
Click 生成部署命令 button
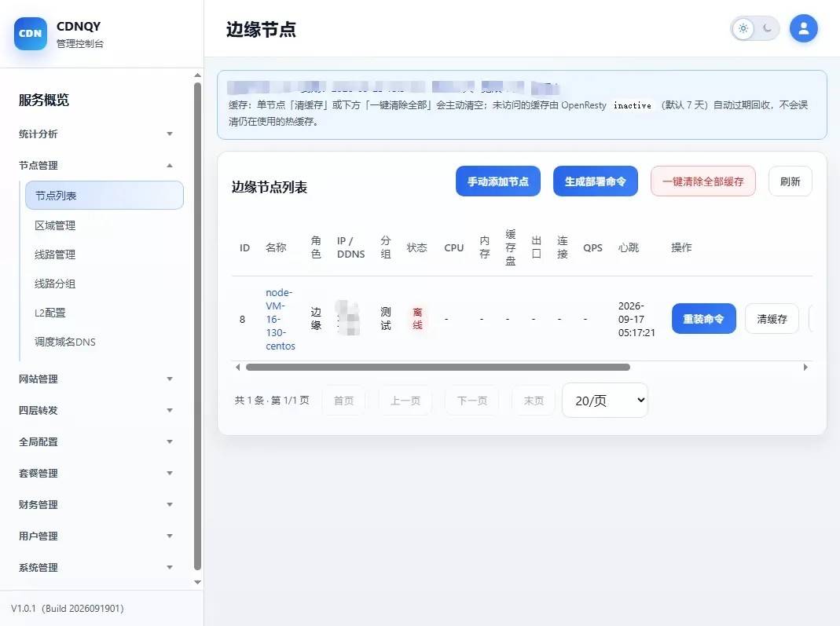pos(595,181)
